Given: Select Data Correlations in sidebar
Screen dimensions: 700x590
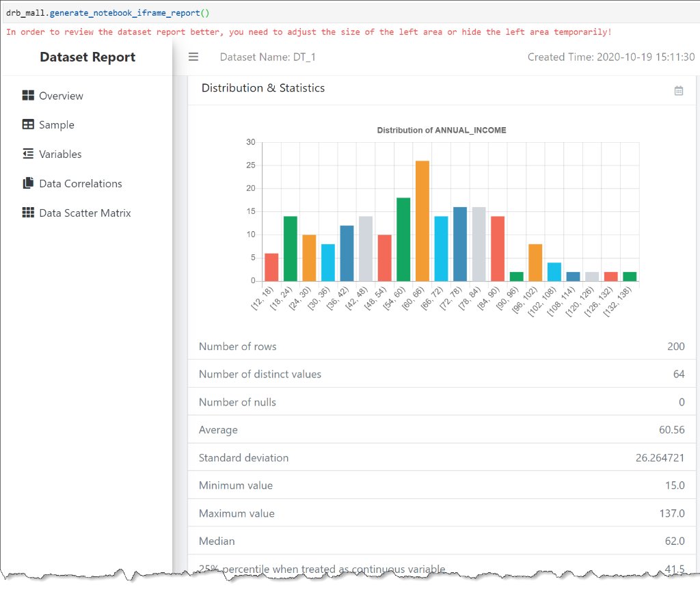Looking at the screenshot, I should coord(81,184).
